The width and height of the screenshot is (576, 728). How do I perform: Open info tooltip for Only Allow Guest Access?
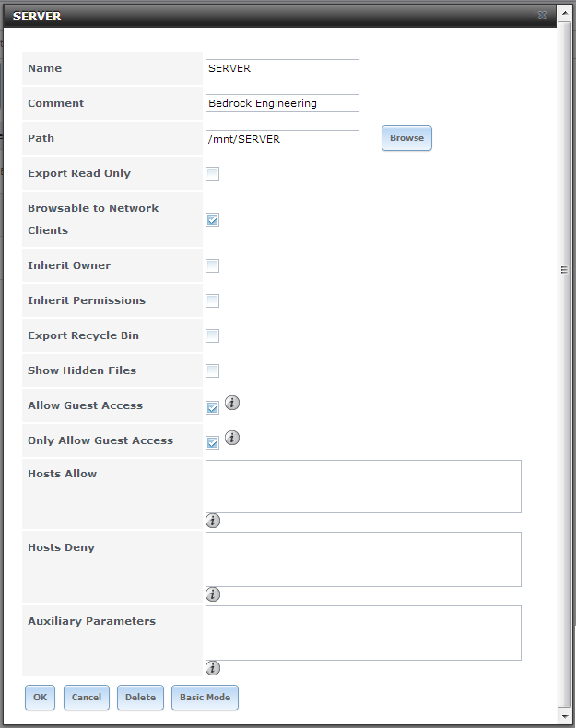[232, 438]
